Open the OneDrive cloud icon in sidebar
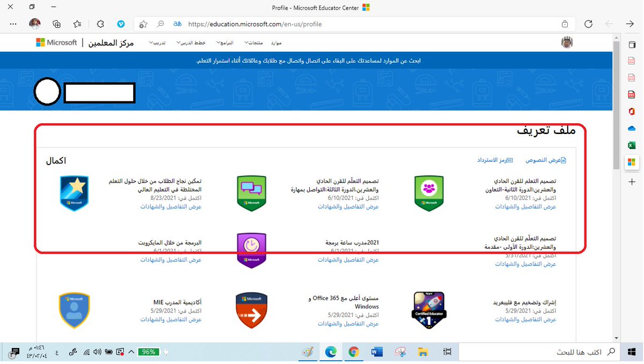This screenshot has height=364, width=644. coord(632,128)
